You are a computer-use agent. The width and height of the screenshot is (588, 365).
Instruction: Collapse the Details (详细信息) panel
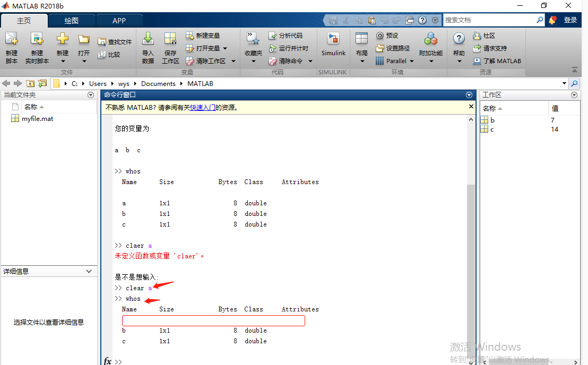[89, 271]
